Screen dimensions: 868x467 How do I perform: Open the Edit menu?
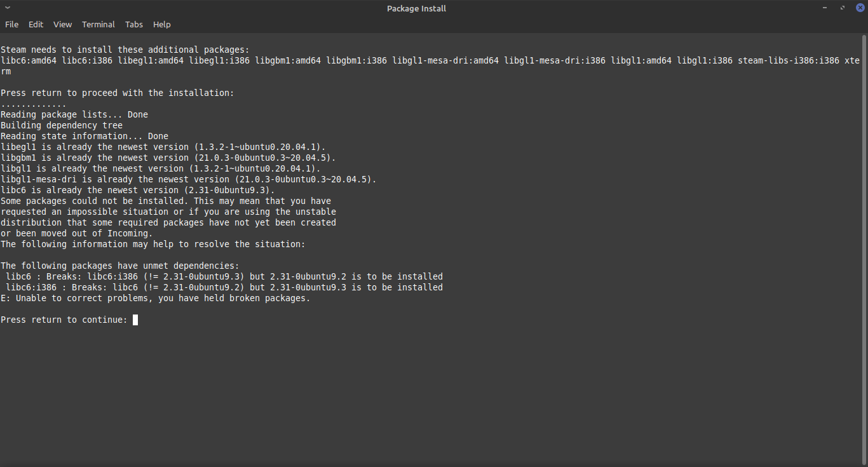coord(36,24)
